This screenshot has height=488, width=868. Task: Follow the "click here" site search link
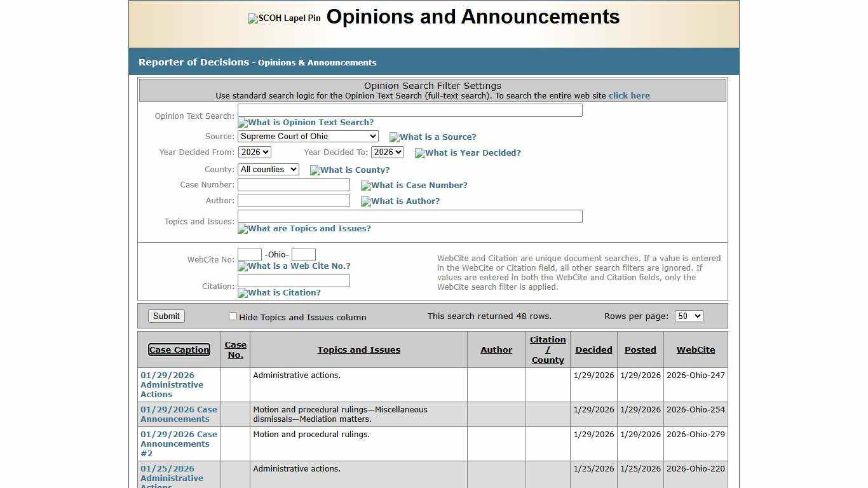(x=629, y=95)
